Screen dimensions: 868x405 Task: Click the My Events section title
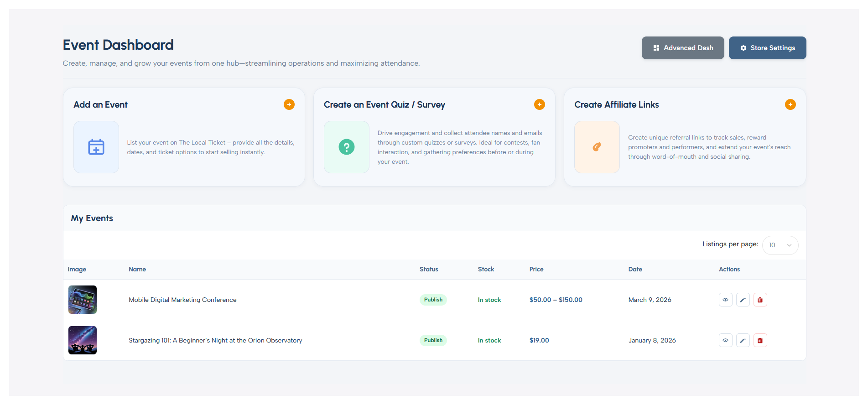pyautogui.click(x=92, y=218)
